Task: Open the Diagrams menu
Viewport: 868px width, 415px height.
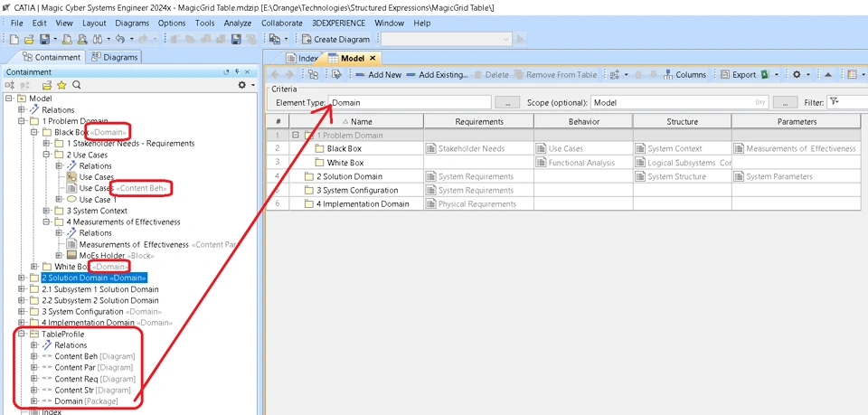Action: [132, 24]
